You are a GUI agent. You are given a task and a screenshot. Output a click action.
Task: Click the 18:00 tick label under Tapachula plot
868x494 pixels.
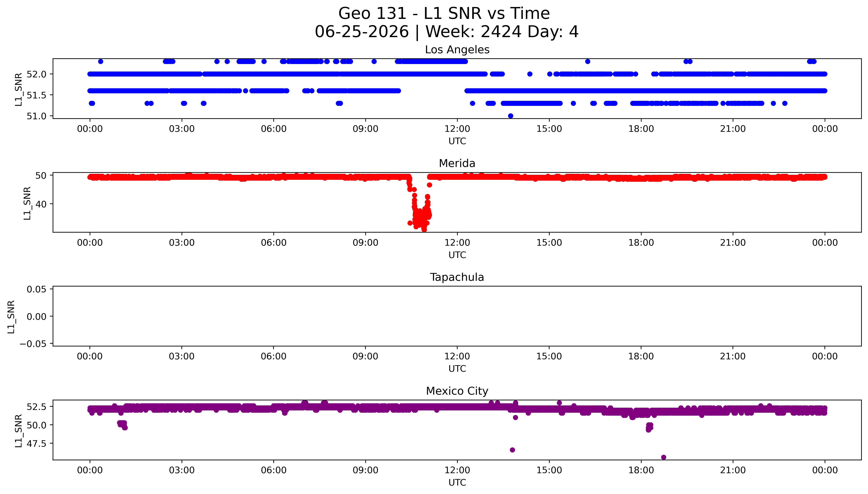[641, 356]
